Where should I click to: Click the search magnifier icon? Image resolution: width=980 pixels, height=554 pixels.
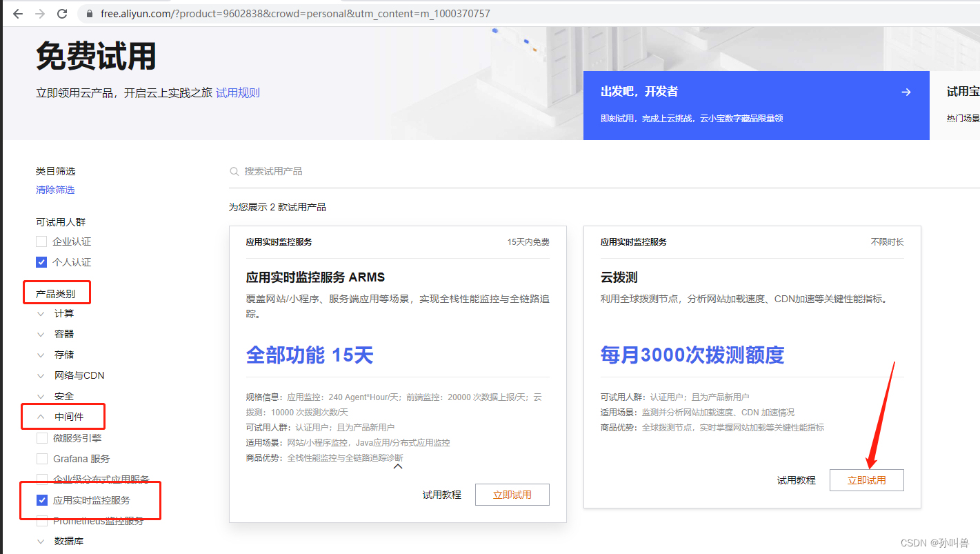(234, 171)
